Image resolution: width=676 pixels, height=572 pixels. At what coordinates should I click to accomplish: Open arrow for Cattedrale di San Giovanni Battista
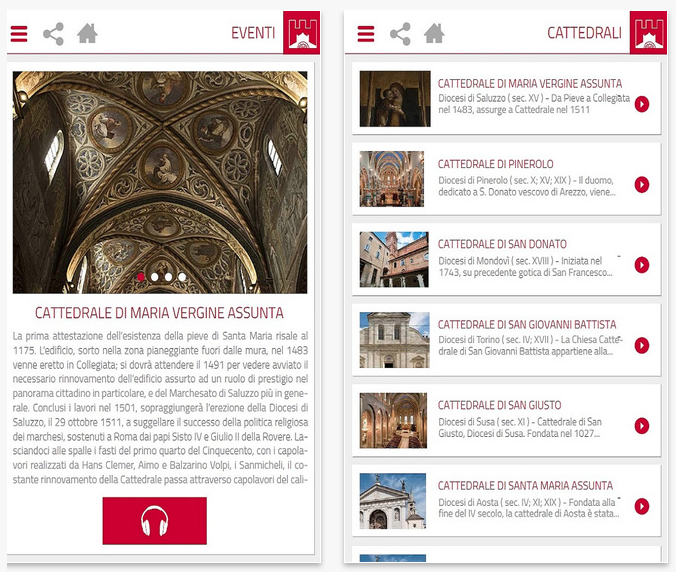[x=642, y=345]
